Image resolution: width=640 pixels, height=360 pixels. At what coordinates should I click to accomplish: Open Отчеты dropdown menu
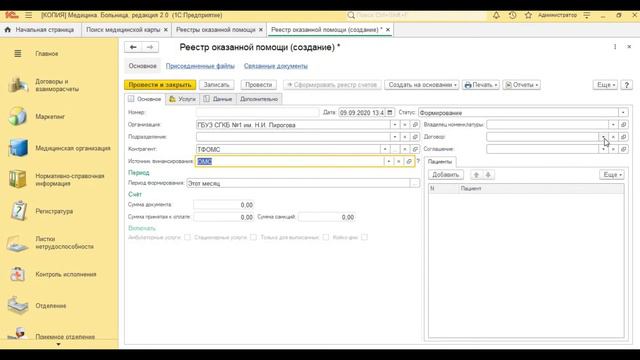pos(522,85)
